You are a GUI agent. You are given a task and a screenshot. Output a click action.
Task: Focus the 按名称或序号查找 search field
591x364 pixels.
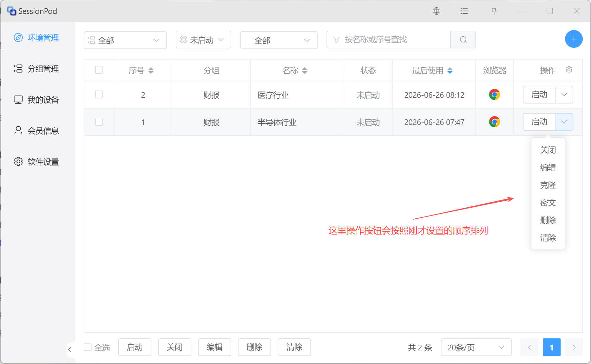point(389,40)
